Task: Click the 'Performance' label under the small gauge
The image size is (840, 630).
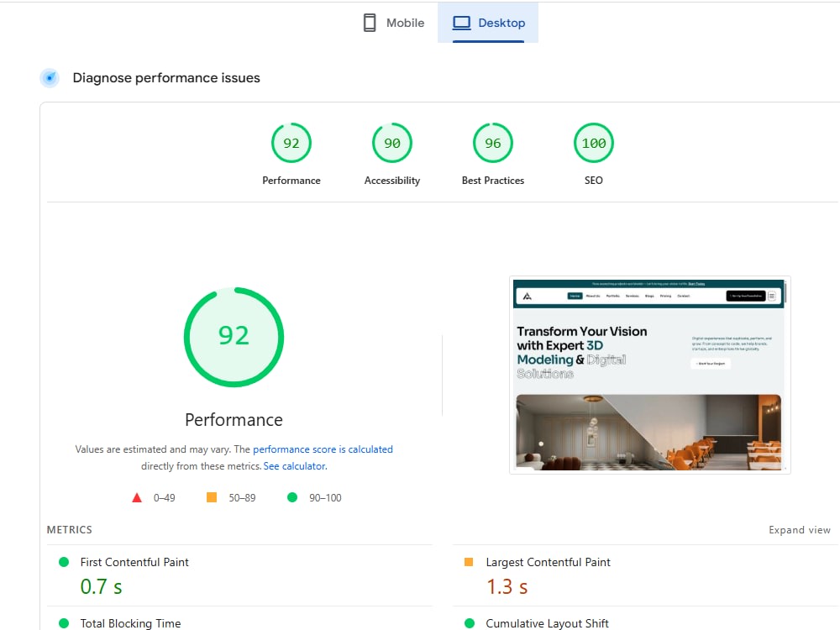Action: tap(291, 181)
